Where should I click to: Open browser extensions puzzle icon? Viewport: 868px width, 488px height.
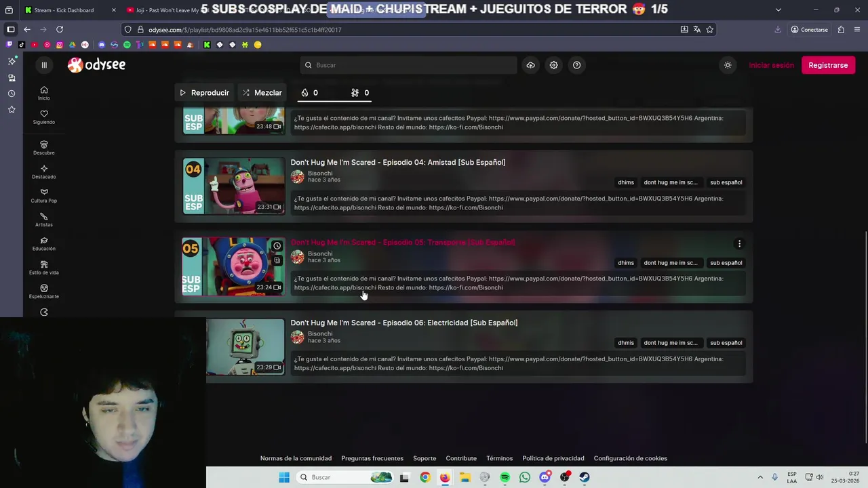point(841,29)
